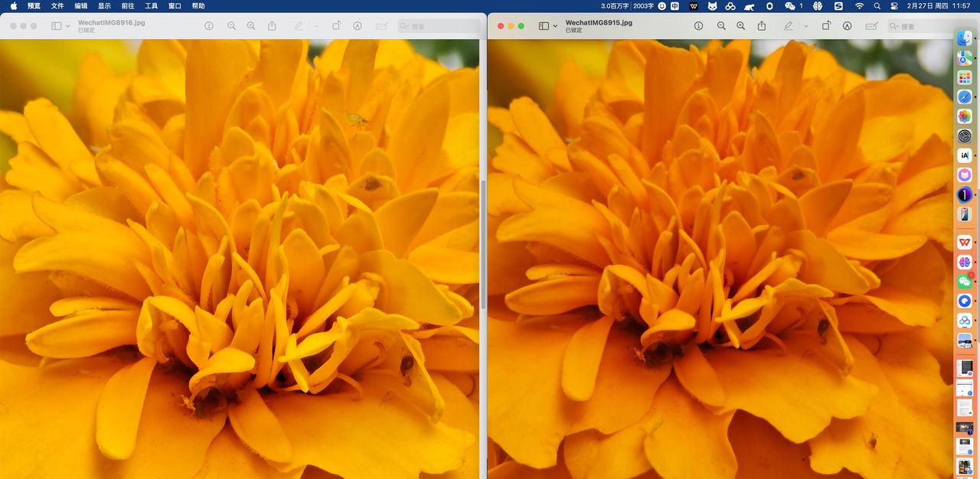Open Spotlight search in menu bar

pyautogui.click(x=877, y=5)
